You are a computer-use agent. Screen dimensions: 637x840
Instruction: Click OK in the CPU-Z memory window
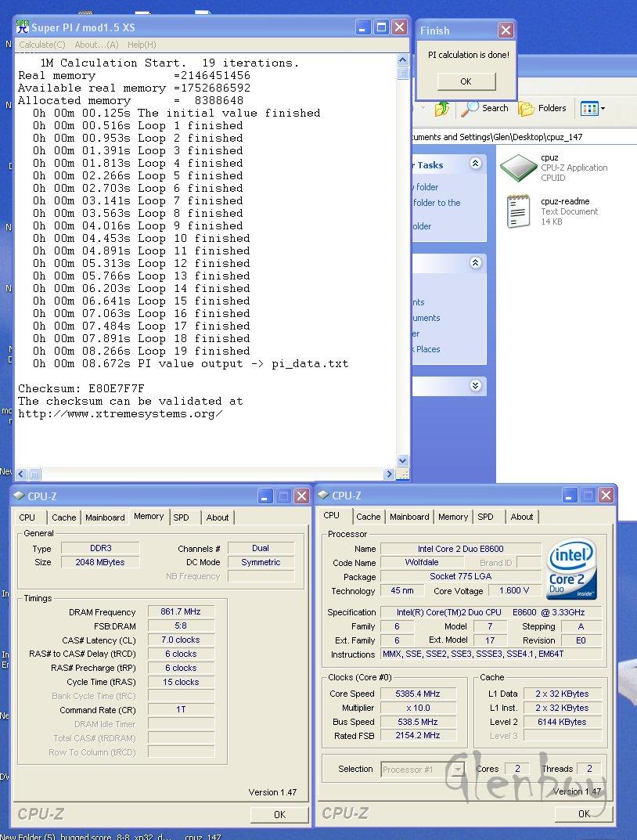279,814
